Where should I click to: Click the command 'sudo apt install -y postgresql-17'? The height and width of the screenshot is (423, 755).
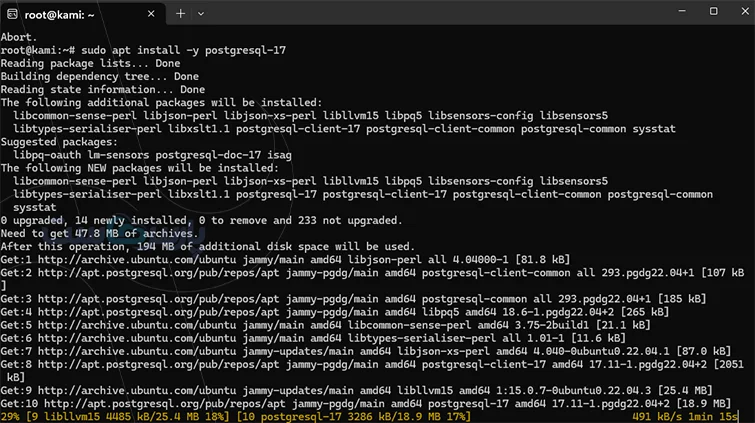[183, 50]
